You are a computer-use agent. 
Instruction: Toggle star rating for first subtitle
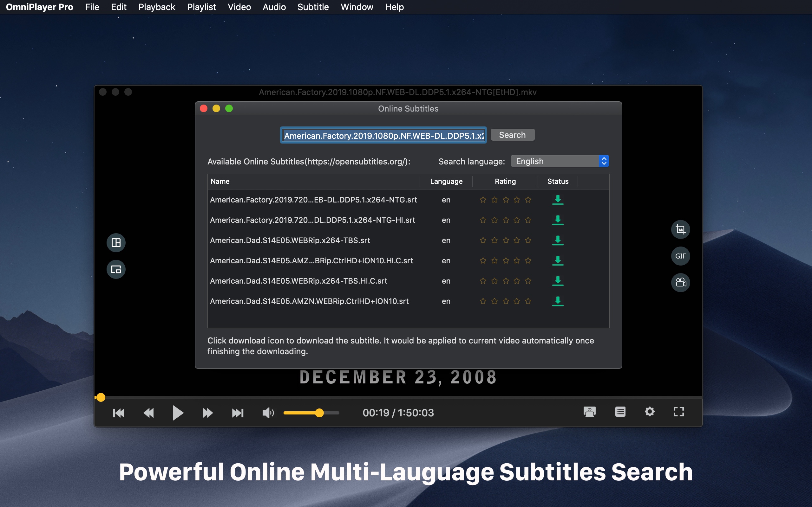click(x=482, y=199)
